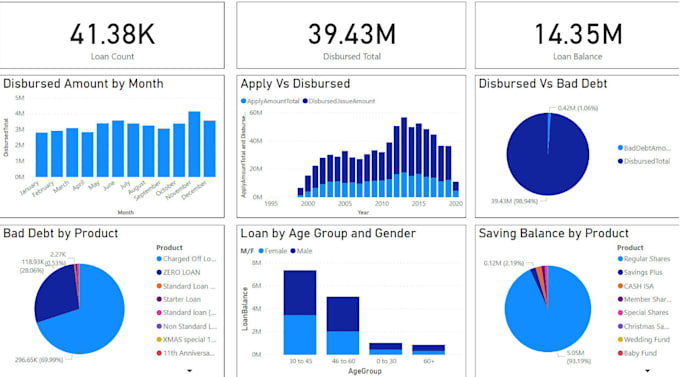Screen dimensions: 680x377
Task: Select the Male segment of 46 to 60 bar
Action: tap(343, 314)
